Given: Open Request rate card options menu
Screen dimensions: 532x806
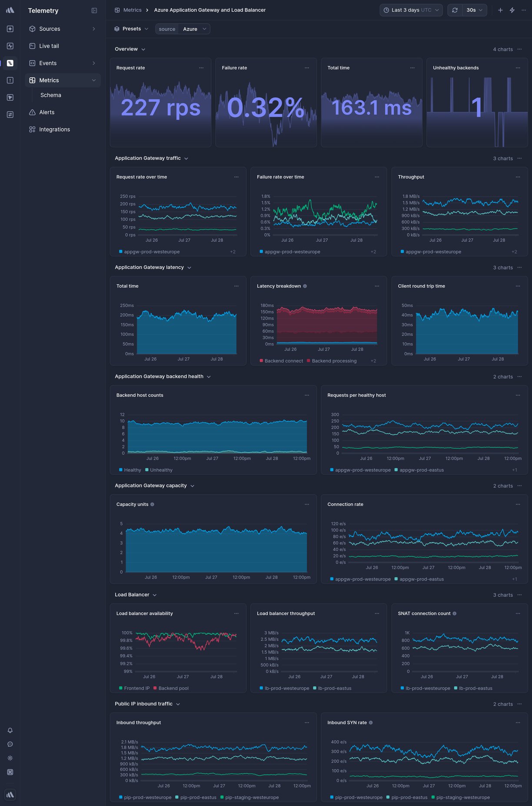Looking at the screenshot, I should coord(201,68).
